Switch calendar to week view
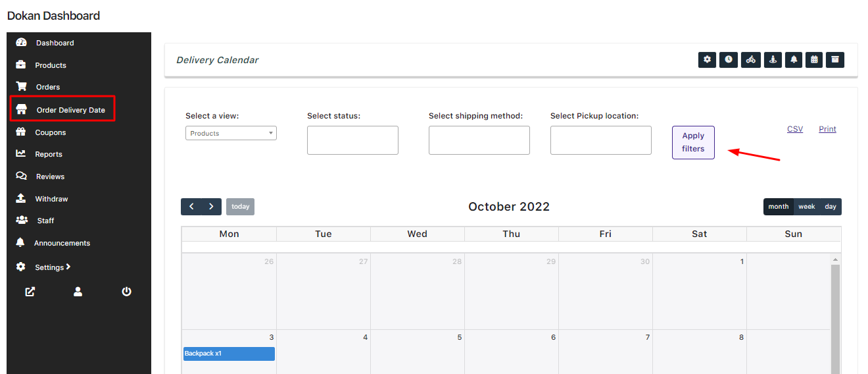The image size is (868, 374). click(807, 207)
